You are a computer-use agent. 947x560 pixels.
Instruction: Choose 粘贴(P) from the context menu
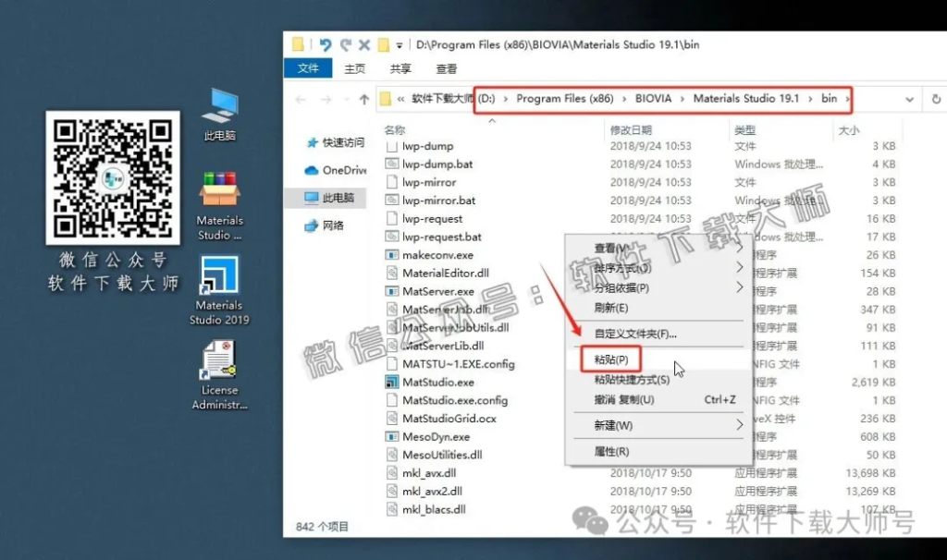pyautogui.click(x=611, y=359)
